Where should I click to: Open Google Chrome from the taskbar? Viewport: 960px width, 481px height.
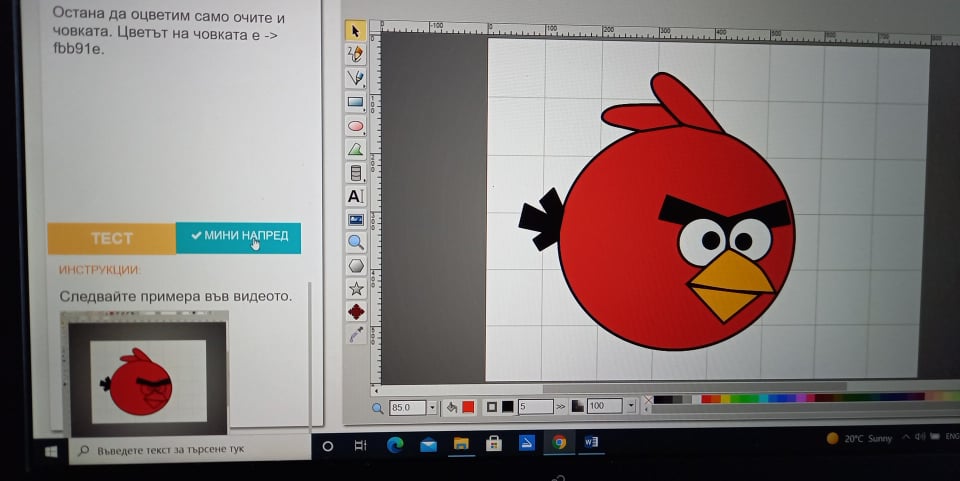click(x=559, y=443)
